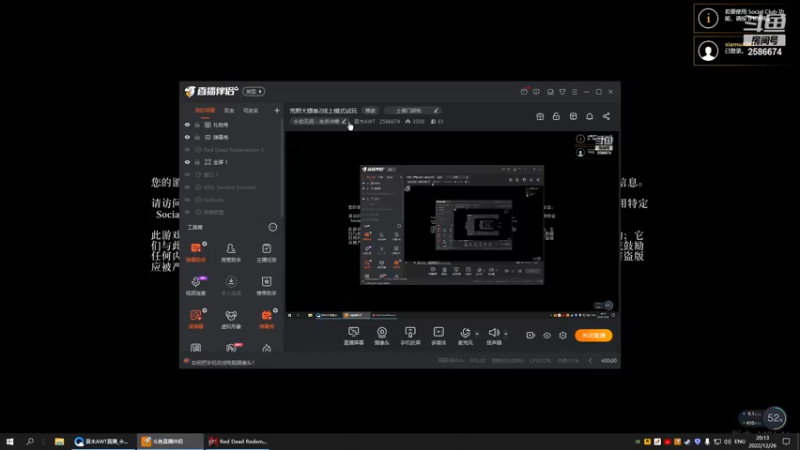800x450 pixels.
Task: Add a 多媒体 multimedia source
Action: 438,336
